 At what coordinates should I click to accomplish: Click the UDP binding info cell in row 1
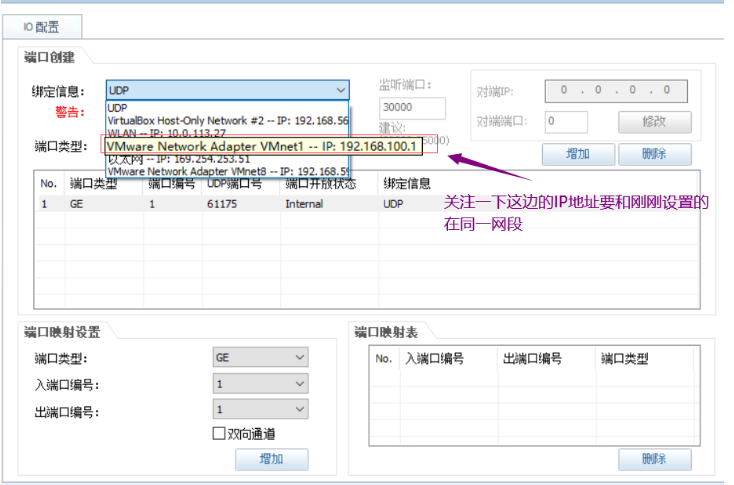[393, 204]
